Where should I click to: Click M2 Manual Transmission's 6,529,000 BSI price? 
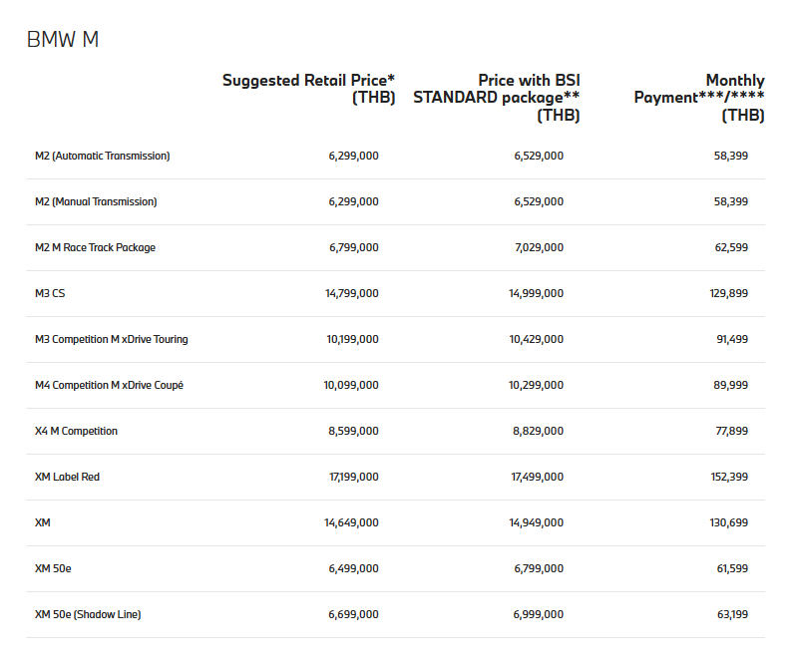pos(539,201)
